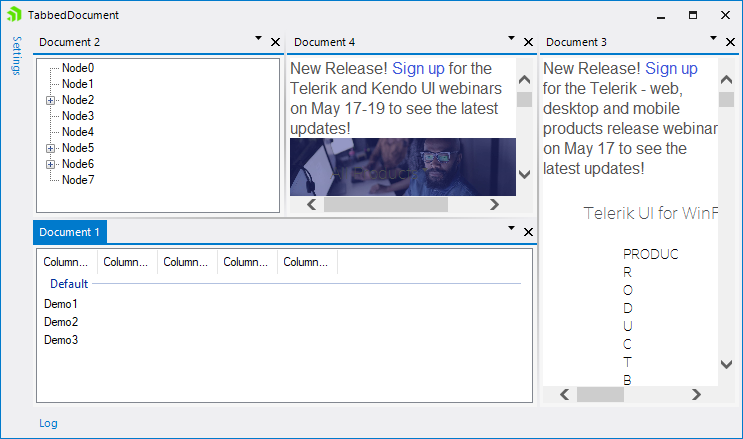Open the Log auto-hidden bottom tab

[x=48, y=423]
